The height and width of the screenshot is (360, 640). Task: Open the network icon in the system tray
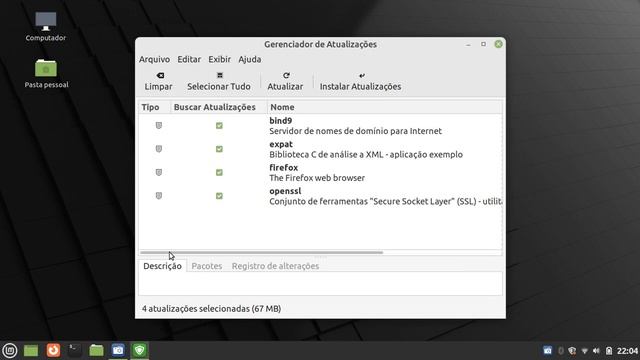(x=584, y=351)
